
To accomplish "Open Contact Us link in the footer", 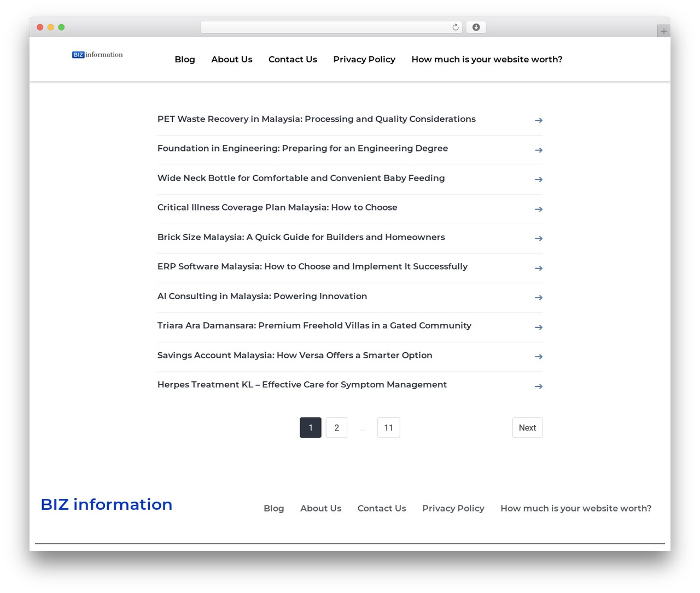I will 382,508.
